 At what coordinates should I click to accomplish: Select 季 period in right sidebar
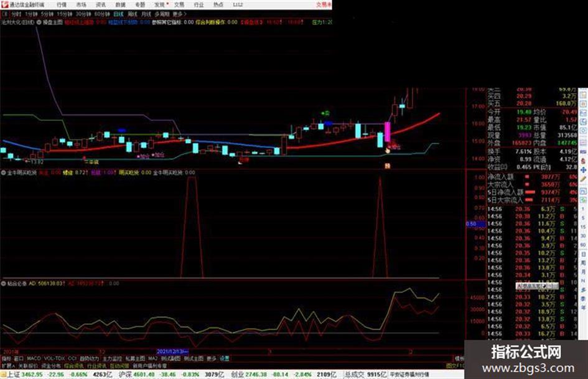tap(583, 299)
